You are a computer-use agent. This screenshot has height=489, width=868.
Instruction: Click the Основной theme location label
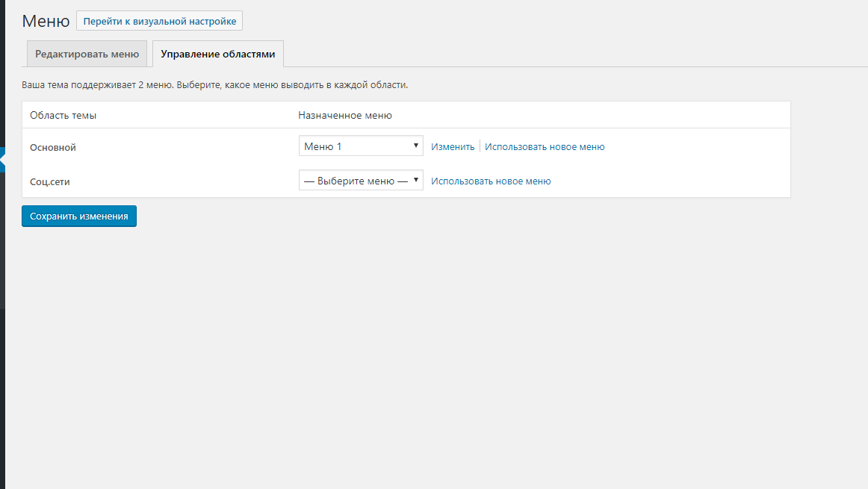(x=53, y=148)
